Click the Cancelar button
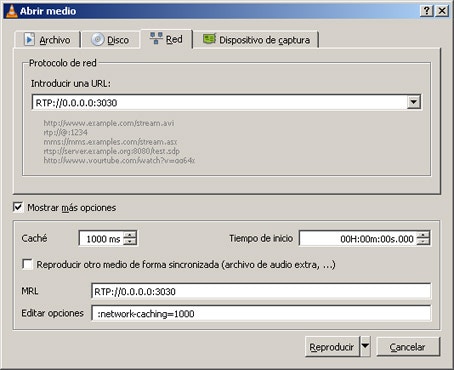Viewport: 454px width, 370px height. [x=408, y=347]
